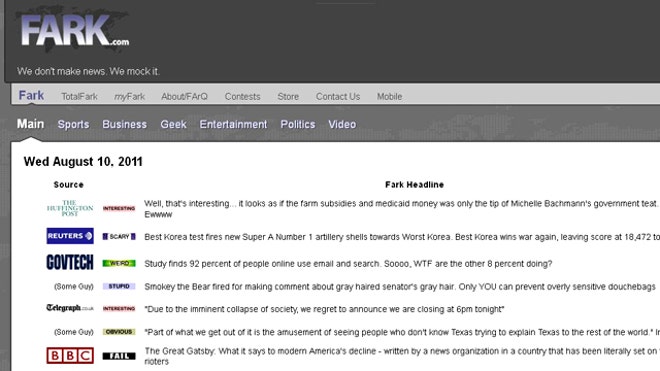Open the Huffington Post source logo
Viewport: 660px width, 371px height.
tap(70, 208)
